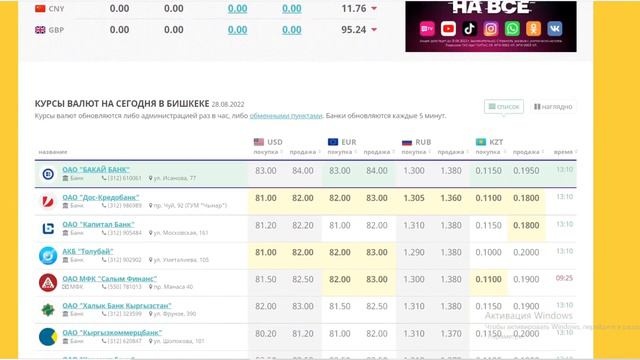The image size is (640, 360).
Task: Click the GBP rate value 95.24
Action: click(354, 30)
